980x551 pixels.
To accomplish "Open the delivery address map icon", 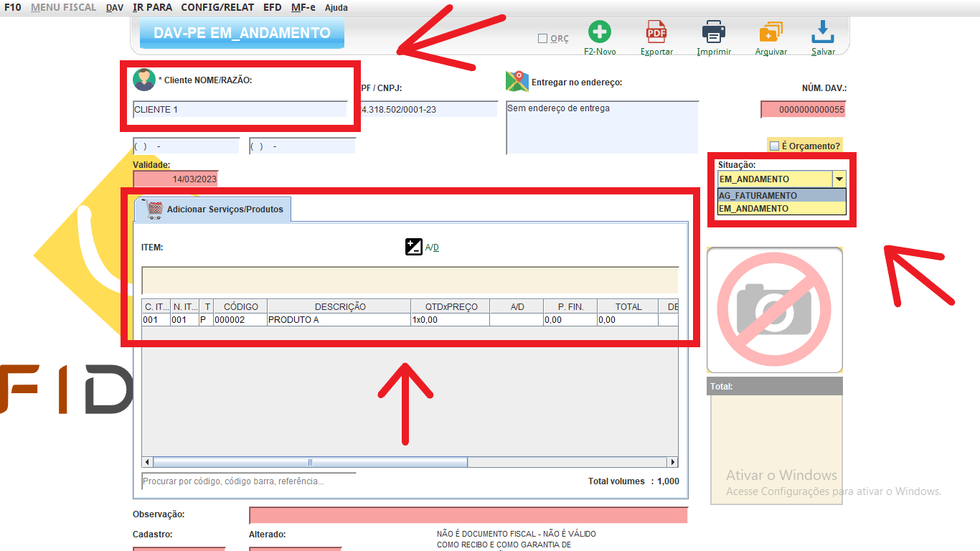I will [517, 82].
